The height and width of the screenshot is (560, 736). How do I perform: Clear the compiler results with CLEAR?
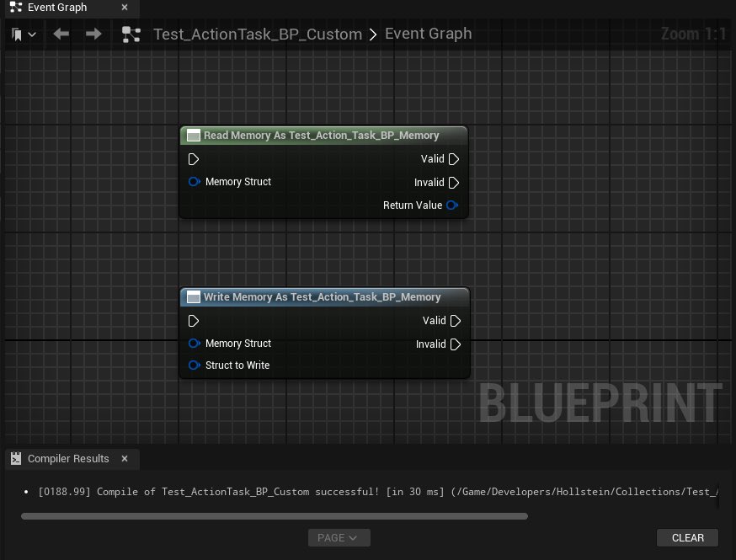click(x=688, y=538)
